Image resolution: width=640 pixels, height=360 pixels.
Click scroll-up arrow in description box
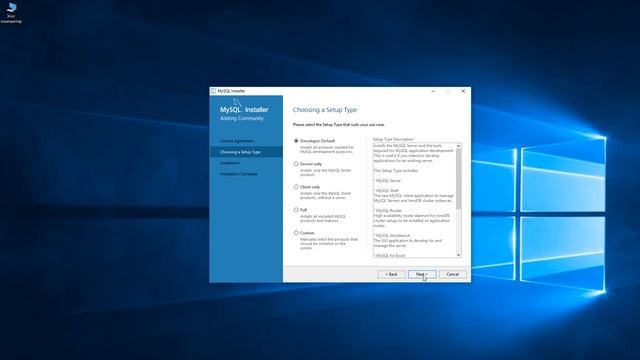[x=458, y=146]
